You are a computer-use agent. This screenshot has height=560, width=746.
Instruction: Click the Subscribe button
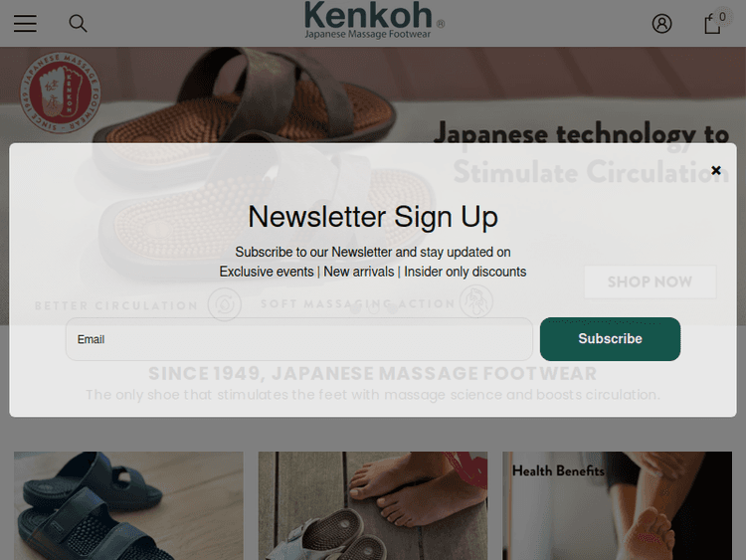tap(610, 339)
